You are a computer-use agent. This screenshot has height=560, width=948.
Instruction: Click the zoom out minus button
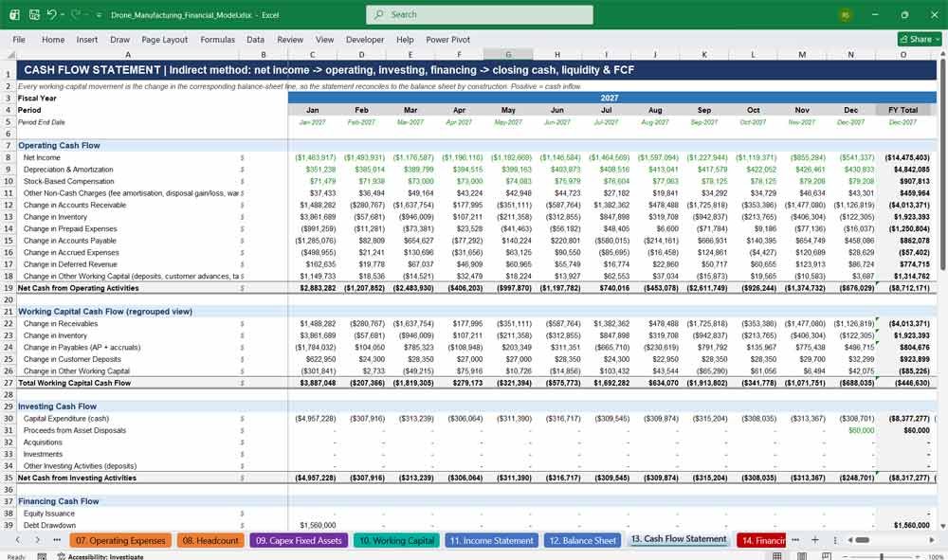(x=844, y=556)
